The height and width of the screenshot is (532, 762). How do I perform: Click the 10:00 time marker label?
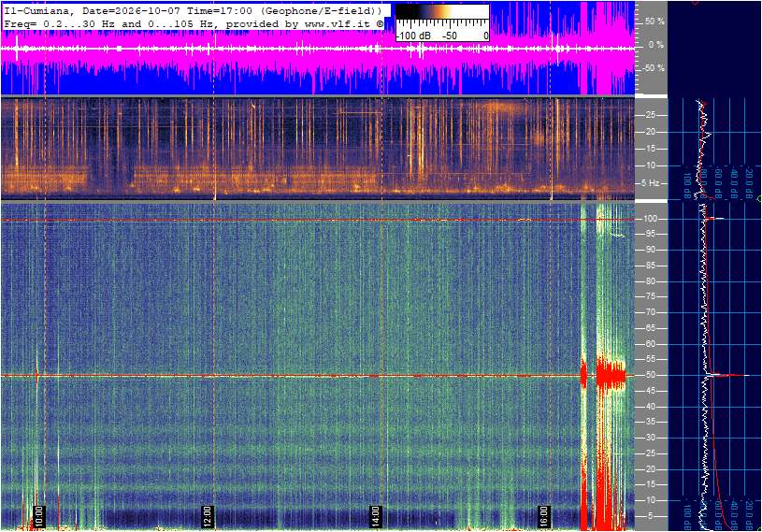[x=39, y=516]
